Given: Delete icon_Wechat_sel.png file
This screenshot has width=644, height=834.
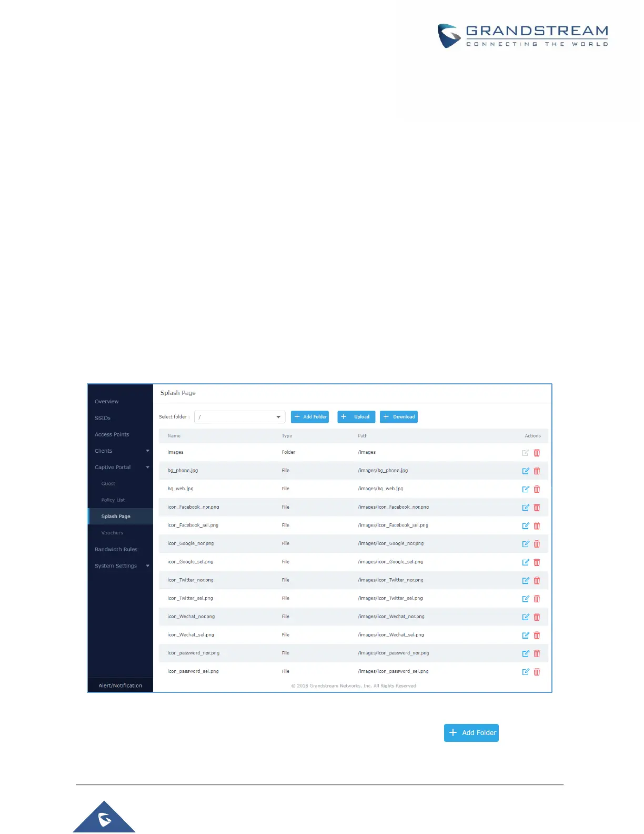Looking at the screenshot, I should pyautogui.click(x=537, y=636).
